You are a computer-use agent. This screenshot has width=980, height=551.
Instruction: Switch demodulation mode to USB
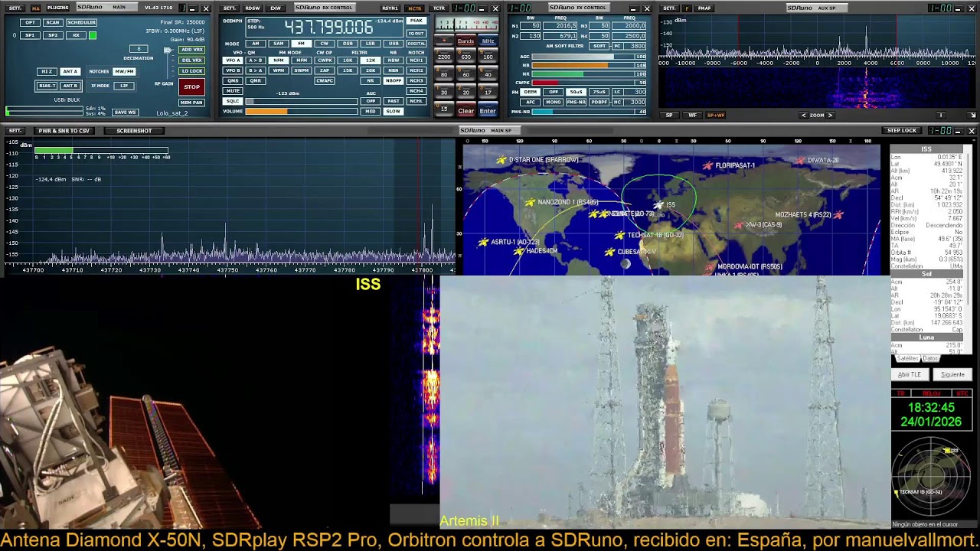point(393,44)
